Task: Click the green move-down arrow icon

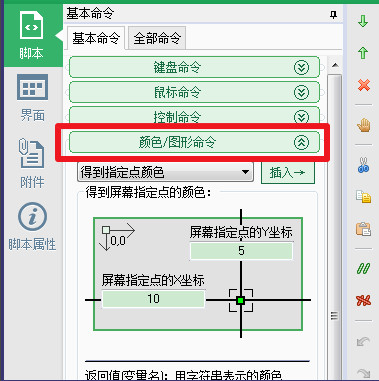Action: click(x=363, y=22)
